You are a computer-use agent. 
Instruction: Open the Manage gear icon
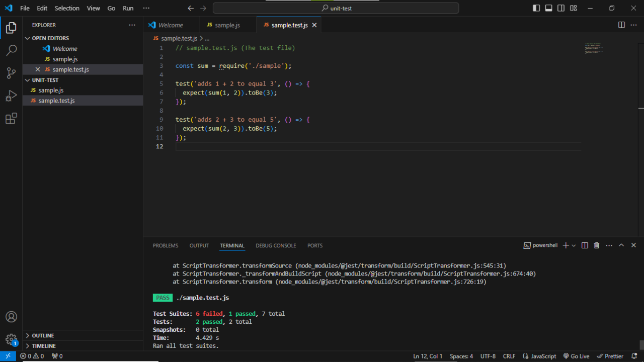click(x=11, y=339)
